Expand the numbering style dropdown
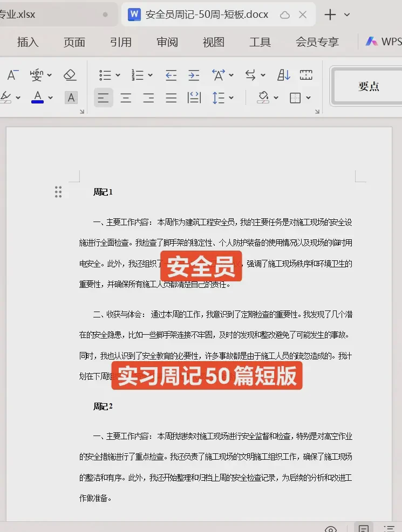Screen dimensions: 402x532 tap(150, 75)
